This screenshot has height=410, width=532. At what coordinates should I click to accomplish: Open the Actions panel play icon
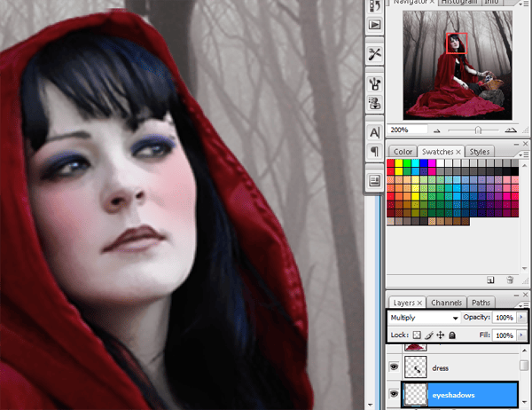(x=373, y=25)
